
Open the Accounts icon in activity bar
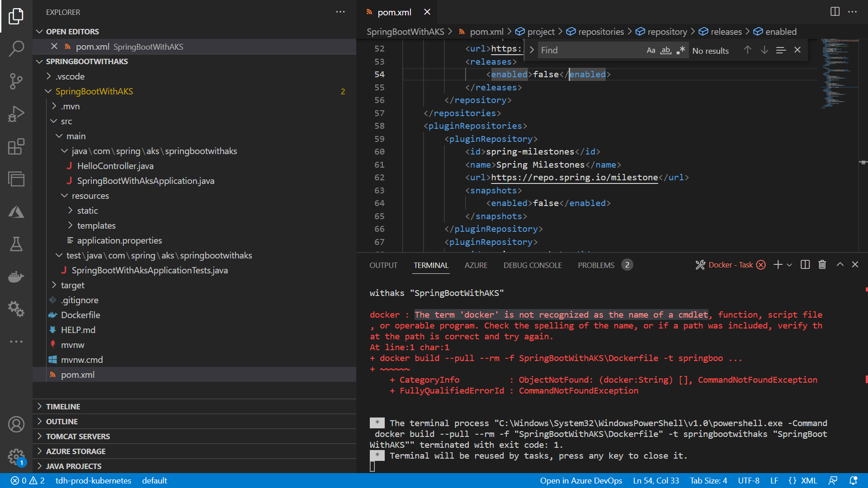16,425
